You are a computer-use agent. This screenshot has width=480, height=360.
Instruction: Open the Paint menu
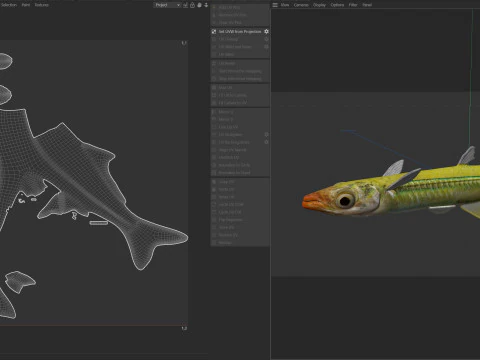(x=26, y=5)
